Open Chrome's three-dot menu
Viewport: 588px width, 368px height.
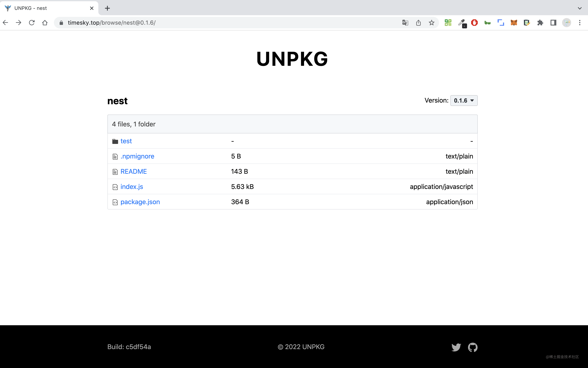pos(580,23)
